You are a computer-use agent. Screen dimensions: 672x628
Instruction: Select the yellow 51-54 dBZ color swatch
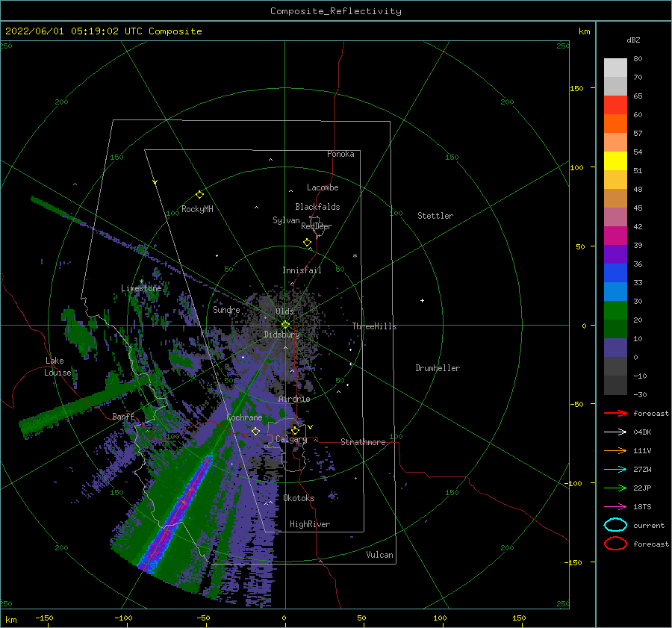[615, 161]
